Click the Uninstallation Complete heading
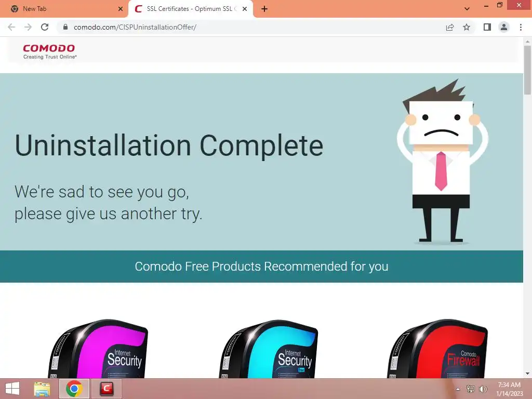This screenshot has height=399, width=532. [x=169, y=145]
